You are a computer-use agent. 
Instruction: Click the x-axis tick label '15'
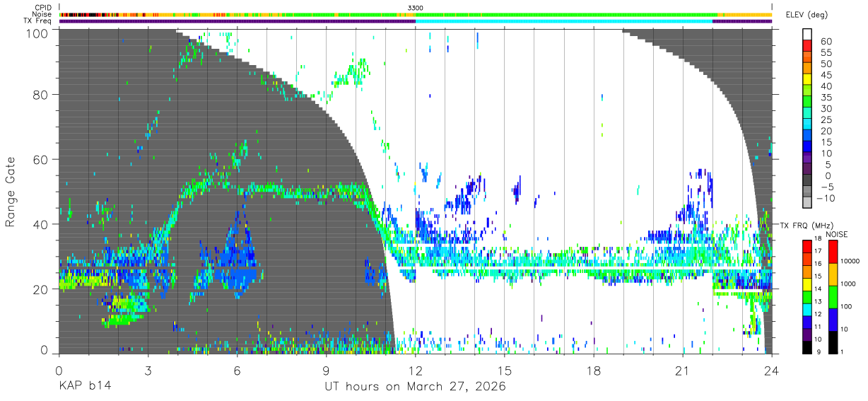pos(505,371)
